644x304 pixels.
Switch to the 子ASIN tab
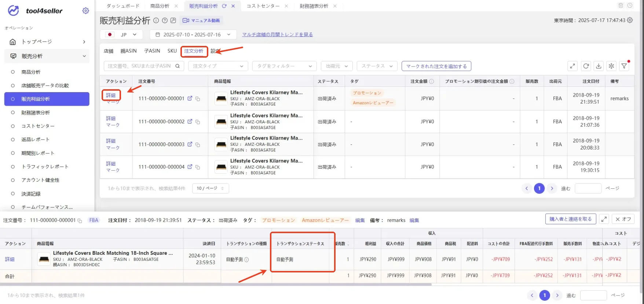click(152, 51)
